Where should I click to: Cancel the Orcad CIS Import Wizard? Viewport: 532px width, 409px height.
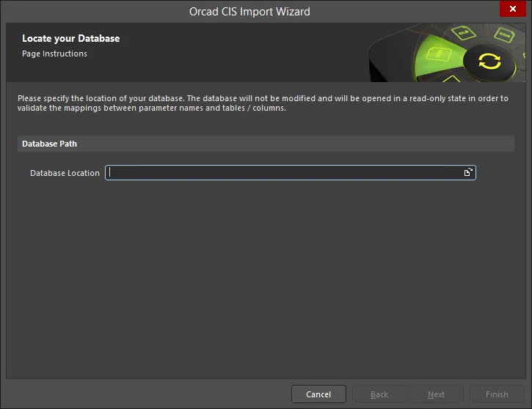[318, 394]
